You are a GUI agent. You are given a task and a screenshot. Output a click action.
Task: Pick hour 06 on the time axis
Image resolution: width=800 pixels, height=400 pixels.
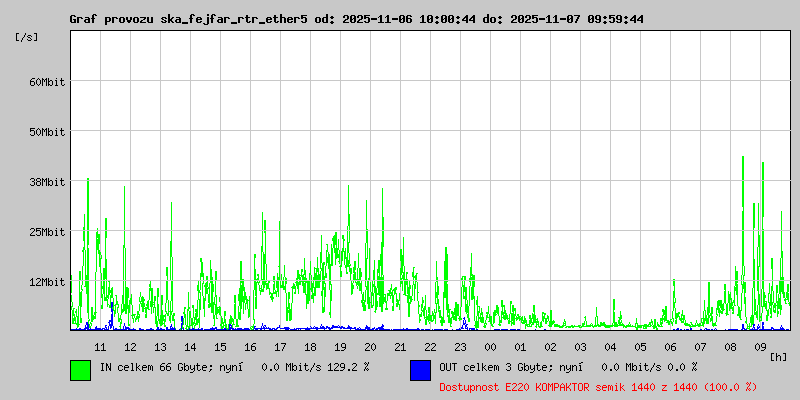pyautogui.click(x=670, y=346)
